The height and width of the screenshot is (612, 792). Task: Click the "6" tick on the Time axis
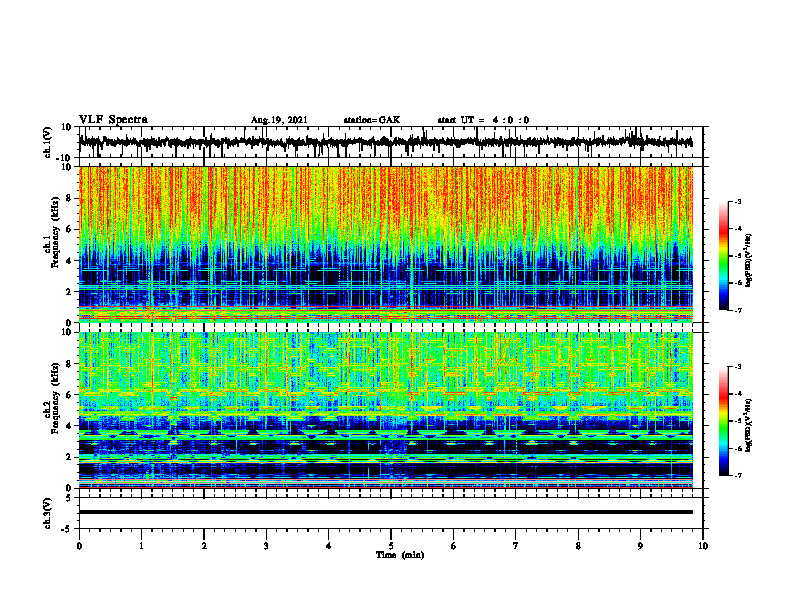(454, 546)
